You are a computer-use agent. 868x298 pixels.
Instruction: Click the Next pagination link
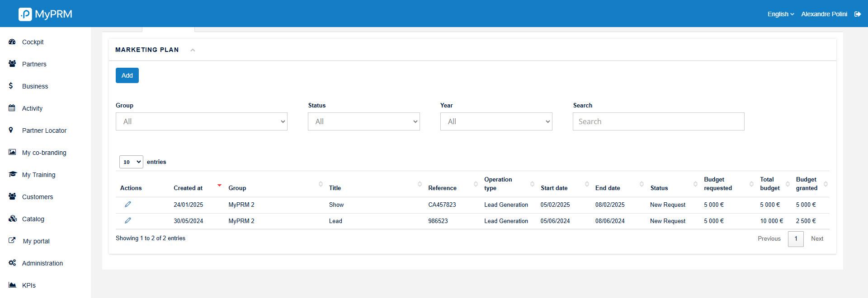pos(816,238)
